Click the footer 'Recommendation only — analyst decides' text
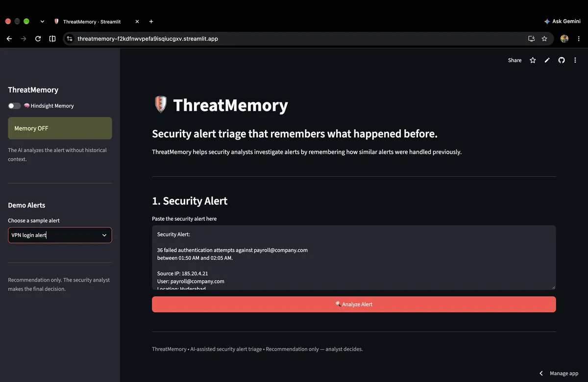This screenshot has height=382, width=588. (x=314, y=349)
